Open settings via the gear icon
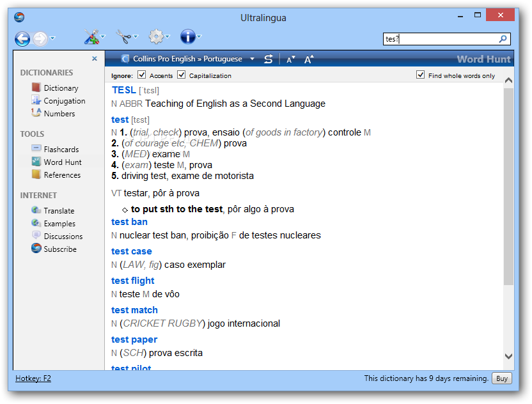 [156, 36]
